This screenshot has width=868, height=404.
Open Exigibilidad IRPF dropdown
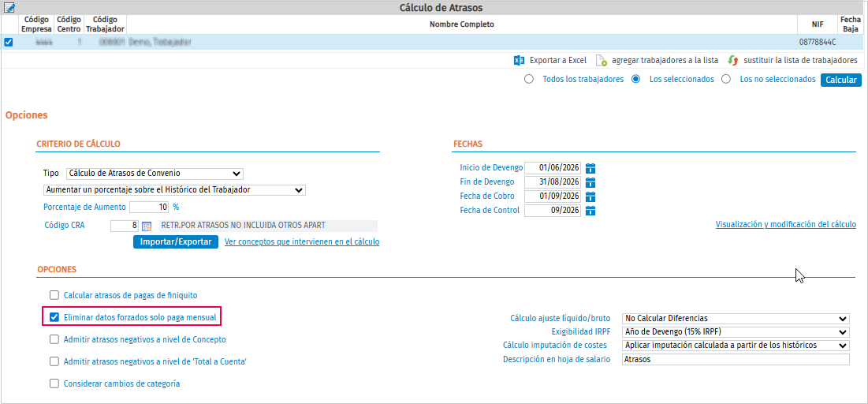735,332
